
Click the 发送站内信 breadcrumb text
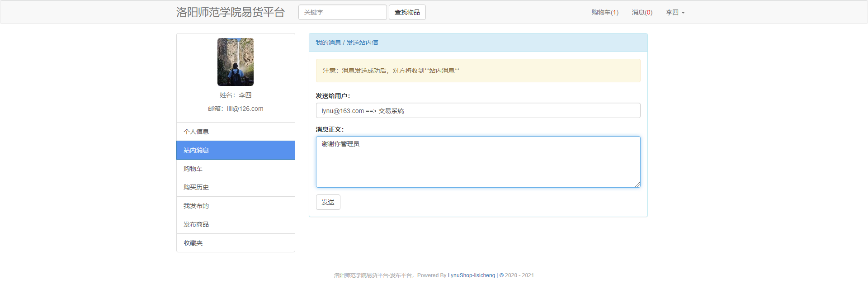pyautogui.click(x=362, y=43)
